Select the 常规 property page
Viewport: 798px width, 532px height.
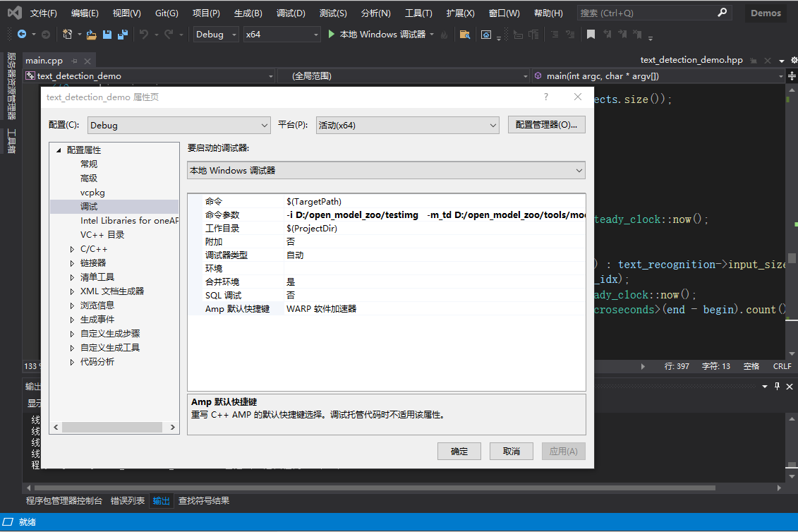tap(89, 164)
